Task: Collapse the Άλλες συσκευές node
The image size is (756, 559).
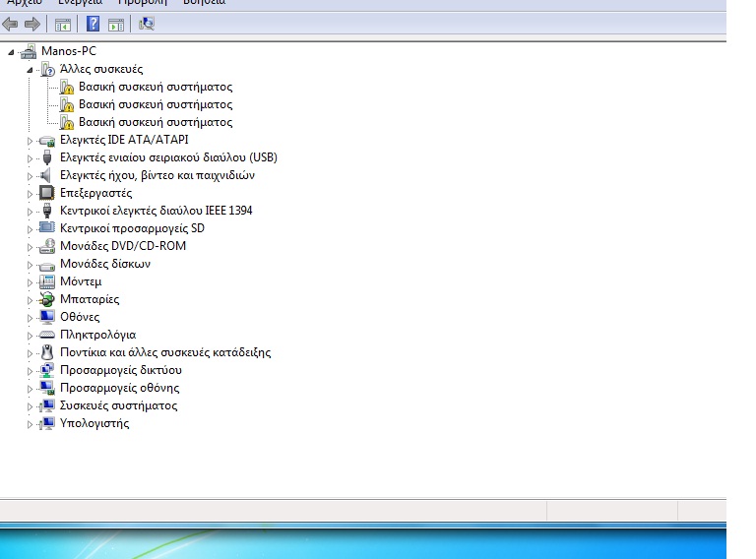Action: pyautogui.click(x=30, y=70)
